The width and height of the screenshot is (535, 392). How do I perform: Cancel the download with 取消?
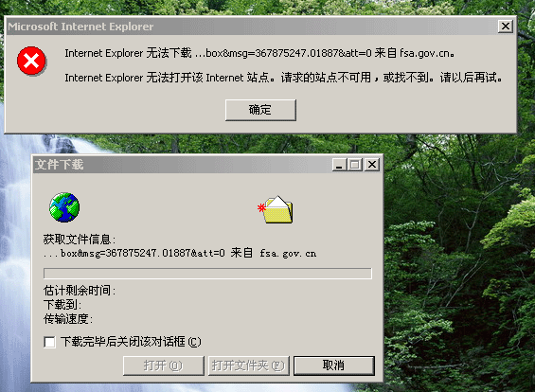(x=334, y=365)
